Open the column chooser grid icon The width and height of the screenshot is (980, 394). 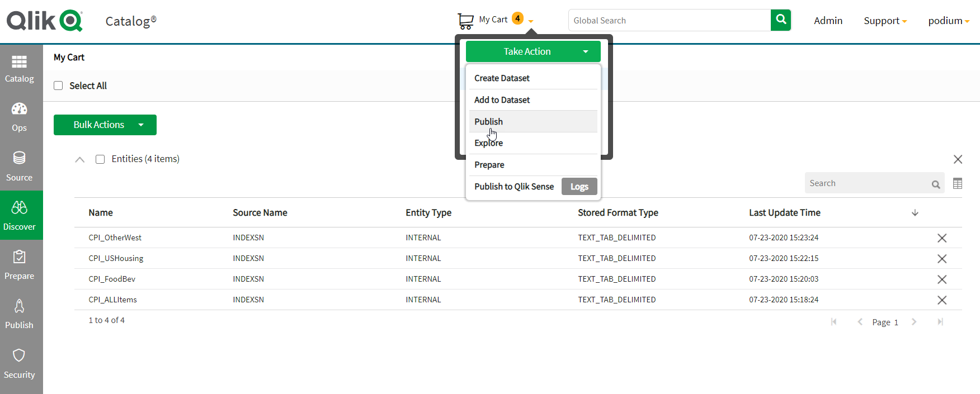click(x=958, y=184)
